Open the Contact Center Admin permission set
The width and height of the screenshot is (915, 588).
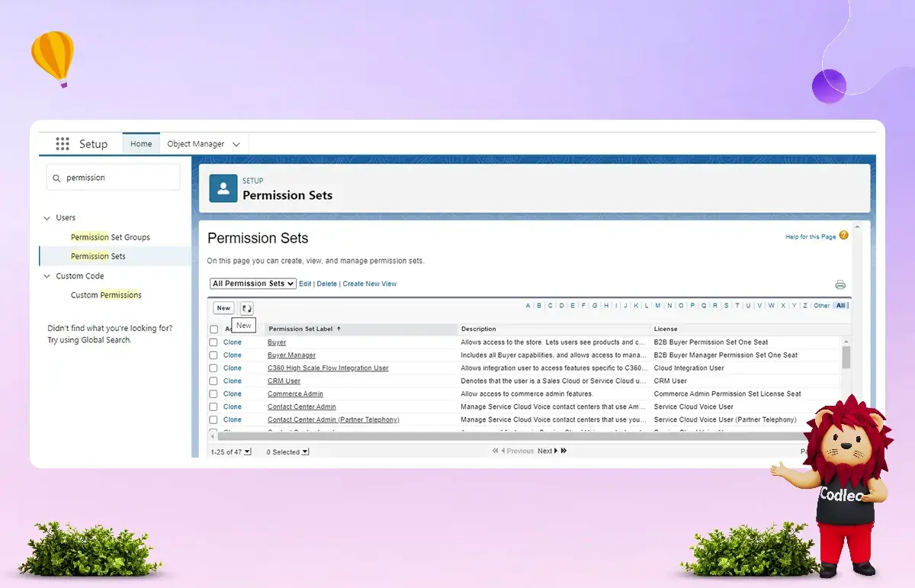[302, 407]
